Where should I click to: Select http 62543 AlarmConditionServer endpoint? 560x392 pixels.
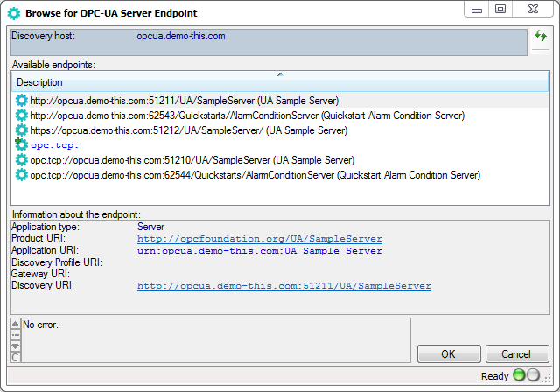247,115
